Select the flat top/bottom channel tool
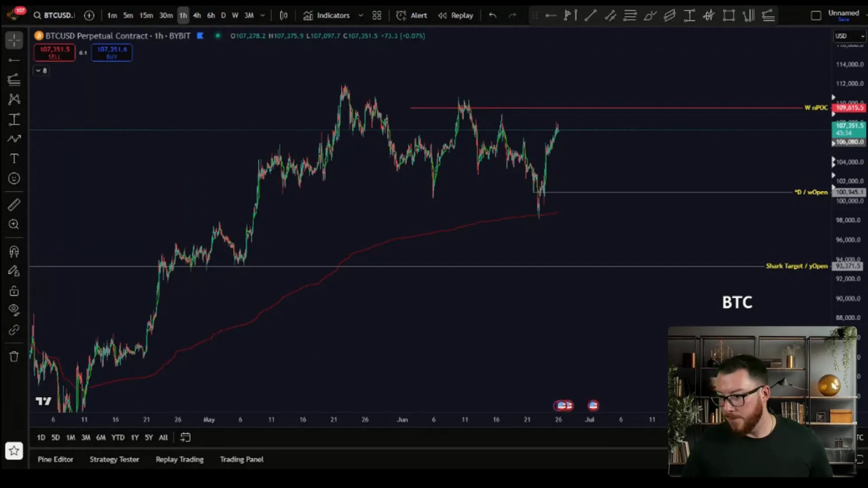The height and width of the screenshot is (488, 868). click(670, 15)
